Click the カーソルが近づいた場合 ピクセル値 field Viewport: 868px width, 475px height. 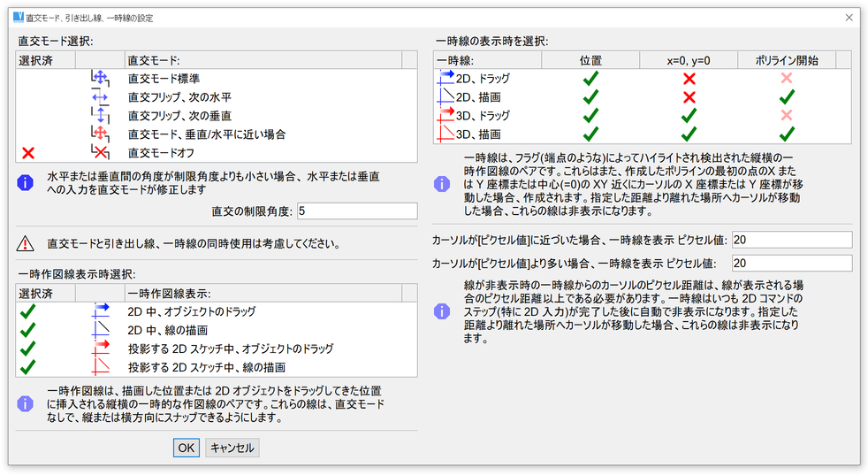click(791, 241)
